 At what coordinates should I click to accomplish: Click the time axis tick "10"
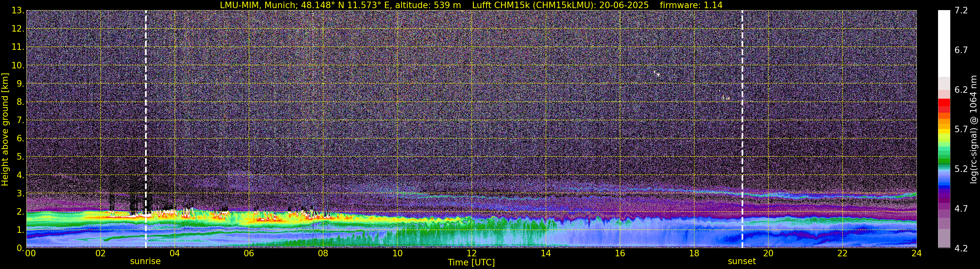coord(397,253)
